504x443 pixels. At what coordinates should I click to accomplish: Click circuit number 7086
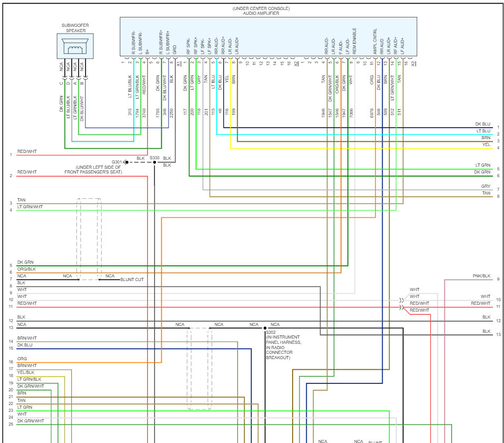point(351,112)
